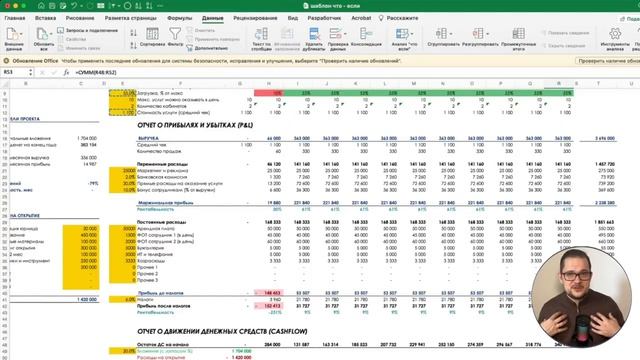Switch to the Рисование tab
Screen dimensions: 640x360
(x=80, y=18)
